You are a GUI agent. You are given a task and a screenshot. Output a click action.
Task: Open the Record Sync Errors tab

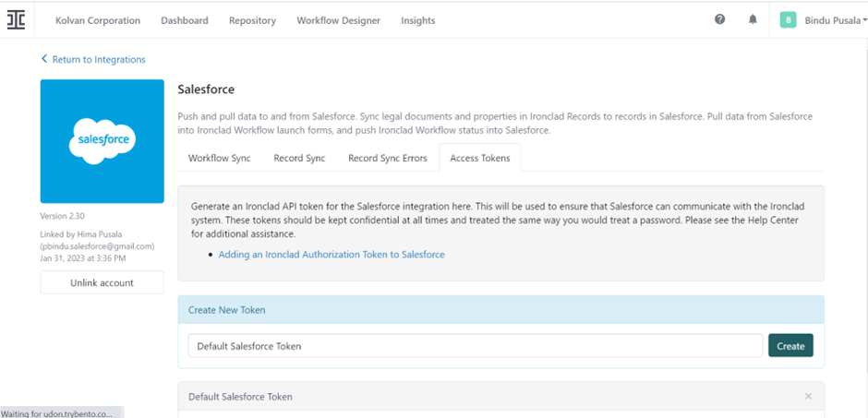click(x=388, y=158)
